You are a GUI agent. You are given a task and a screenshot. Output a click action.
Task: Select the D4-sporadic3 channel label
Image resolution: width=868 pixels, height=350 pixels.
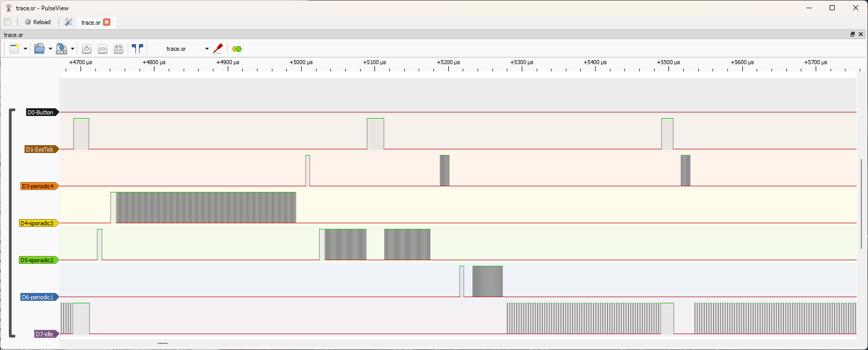pyautogui.click(x=37, y=223)
